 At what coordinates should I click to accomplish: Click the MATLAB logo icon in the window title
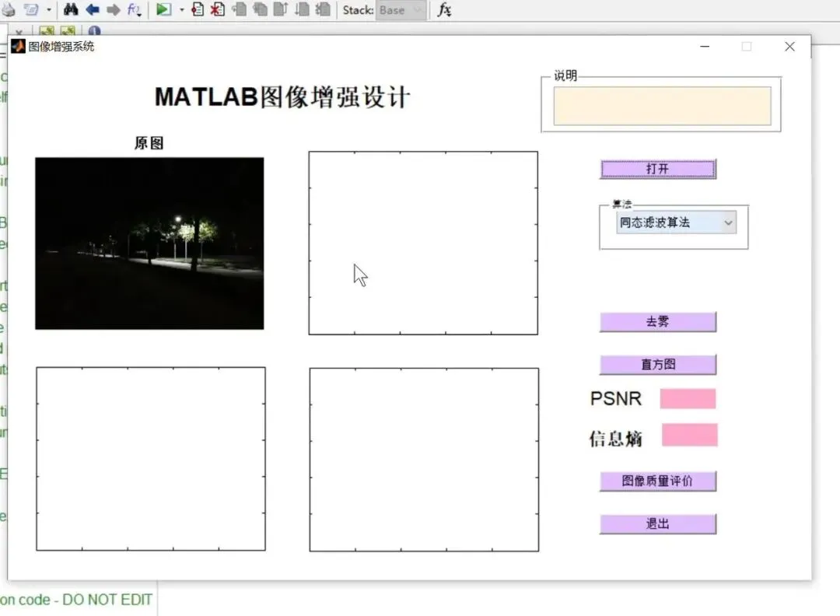tap(18, 47)
